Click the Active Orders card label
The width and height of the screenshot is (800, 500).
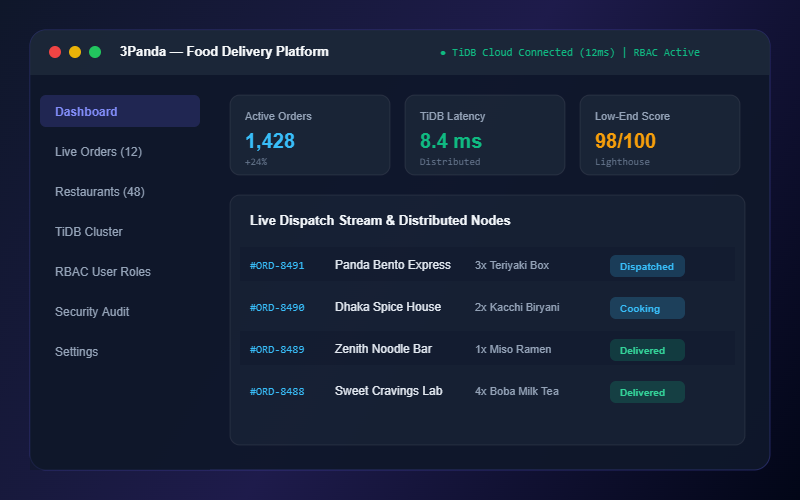pos(278,116)
